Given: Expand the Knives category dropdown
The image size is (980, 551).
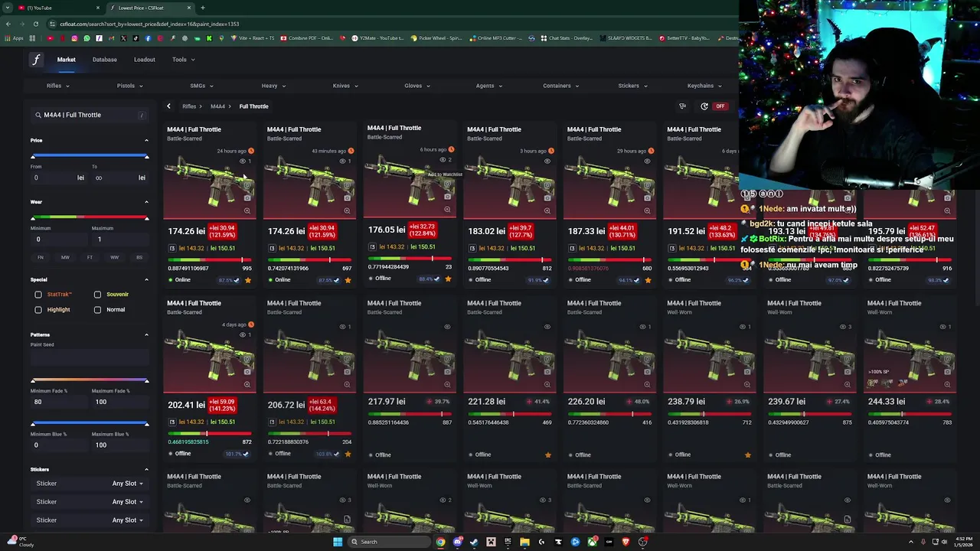Looking at the screenshot, I should pyautogui.click(x=345, y=86).
